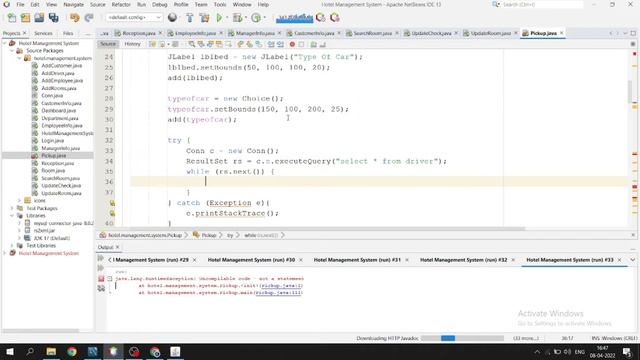Expand the JDK 17 (Default) library node
640x360 pixels.
(20, 238)
